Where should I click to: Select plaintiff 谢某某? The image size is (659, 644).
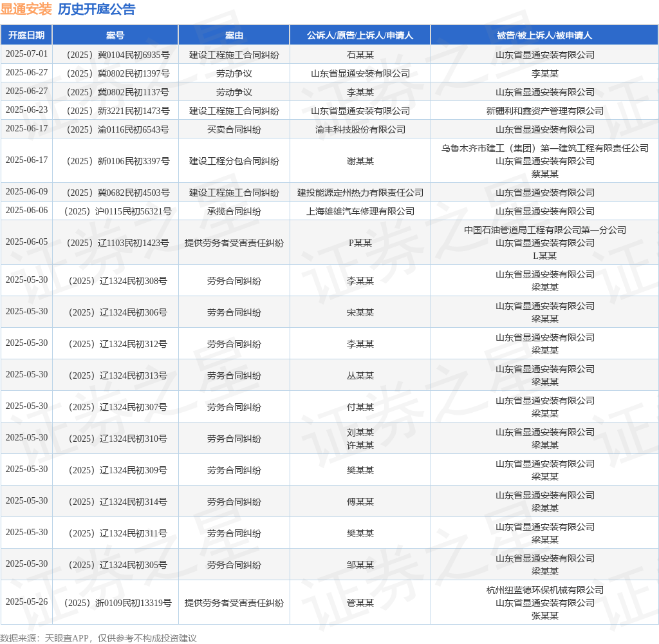click(x=360, y=161)
